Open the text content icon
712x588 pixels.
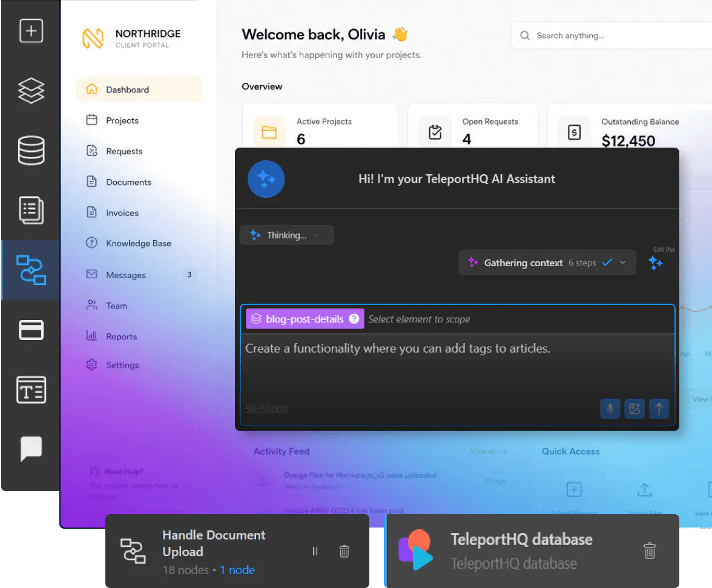pos(31,390)
